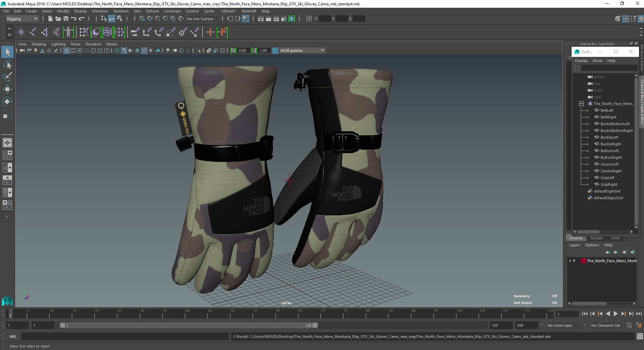Open the Skeleton menu
This screenshot has height=350, width=644.
(x=120, y=11)
